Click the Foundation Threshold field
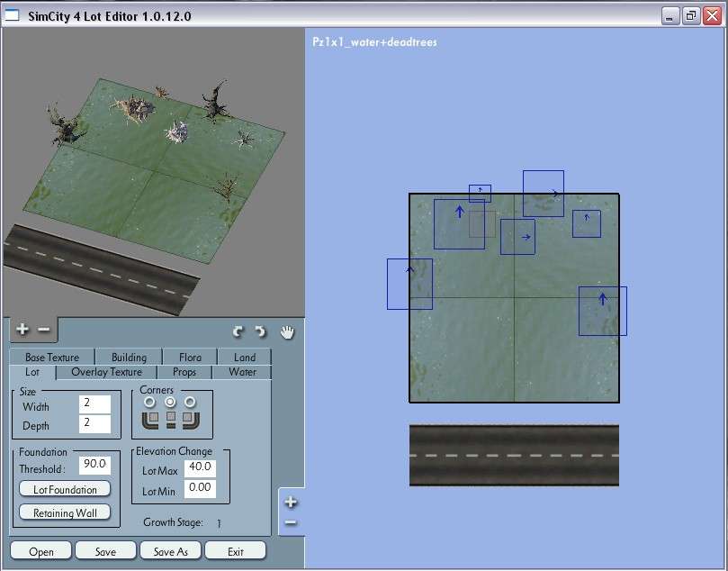This screenshot has width=728, height=571. coord(94,465)
